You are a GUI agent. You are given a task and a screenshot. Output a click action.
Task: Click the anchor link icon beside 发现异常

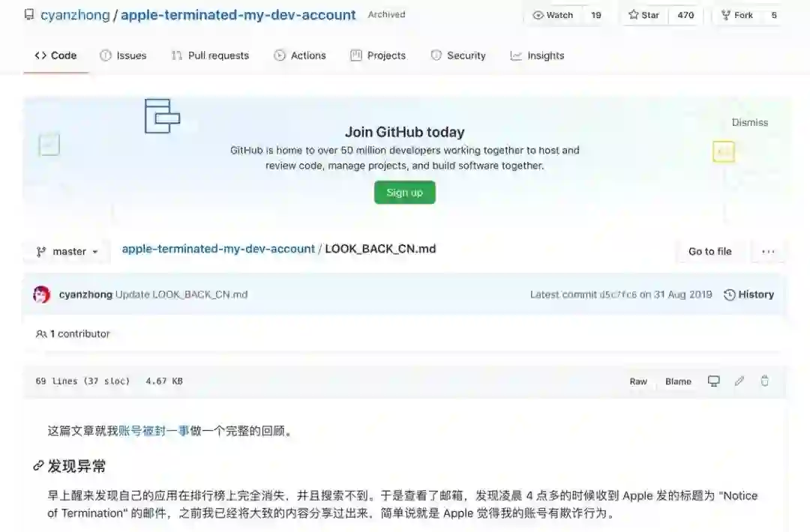[x=38, y=466]
